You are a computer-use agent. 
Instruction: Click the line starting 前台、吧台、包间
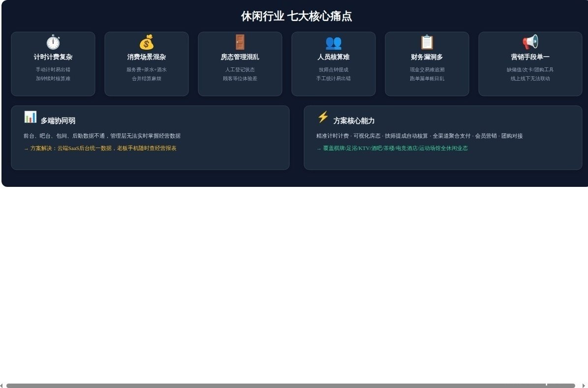(x=102, y=136)
